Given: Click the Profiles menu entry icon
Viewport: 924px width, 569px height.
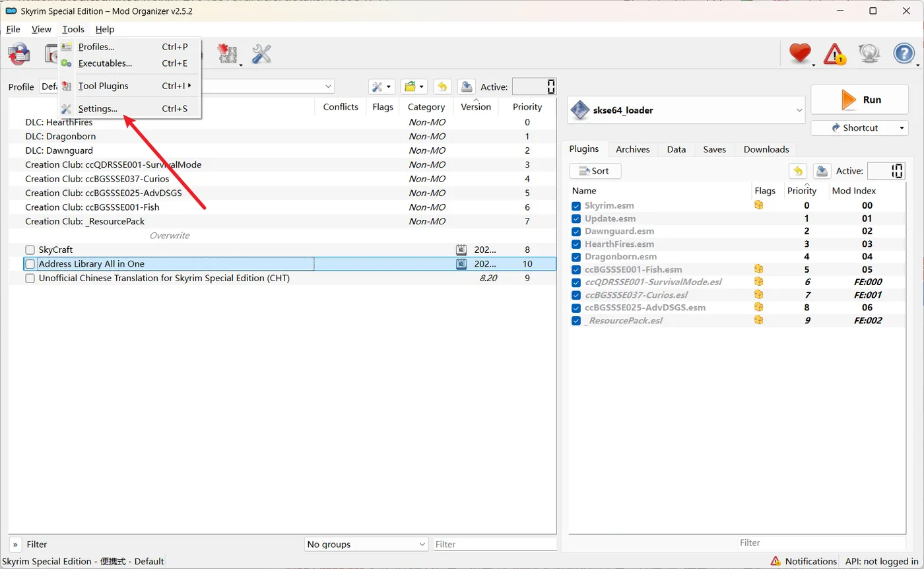Looking at the screenshot, I should (x=67, y=47).
